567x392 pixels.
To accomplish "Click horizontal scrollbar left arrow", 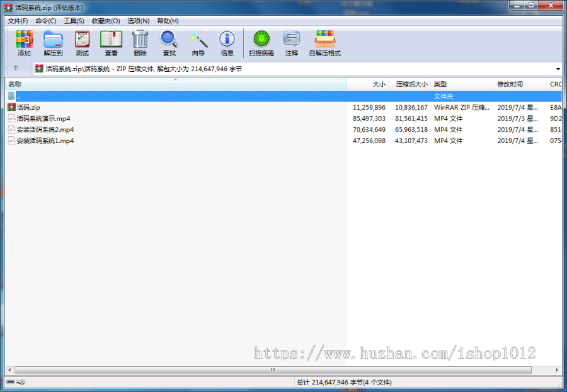I will pyautogui.click(x=9, y=370).
